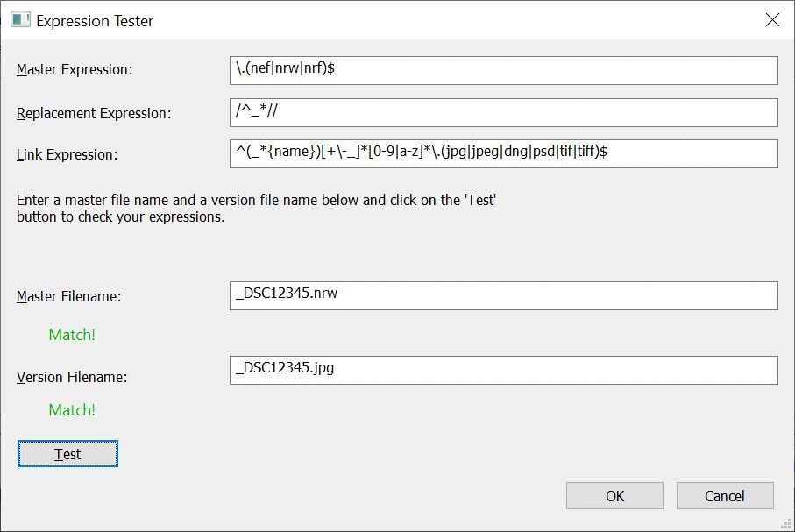Click the Master Expression label

[75, 69]
